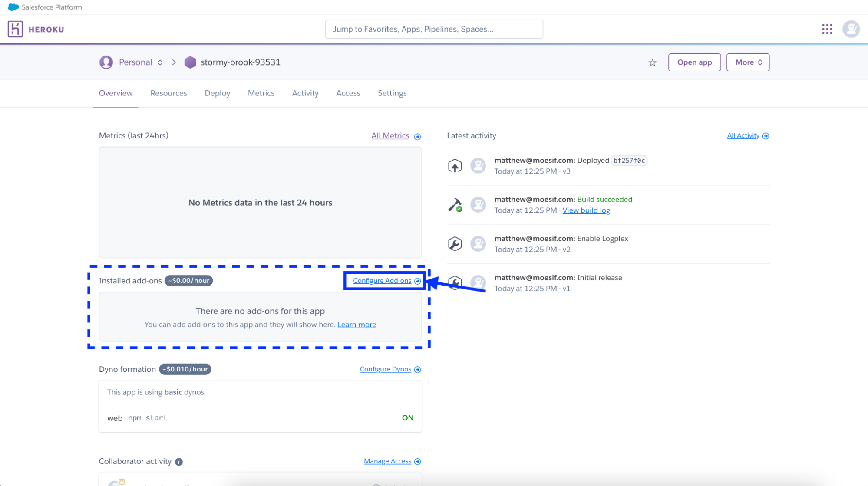Click the wrench icon beside the Enable Logplex entry
This screenshot has width=868, height=486.
[455, 243]
